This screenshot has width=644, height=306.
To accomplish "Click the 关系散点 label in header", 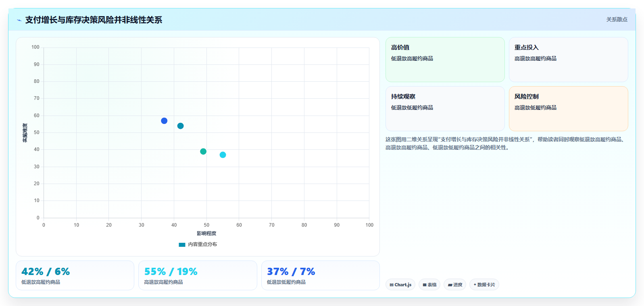I will point(617,19).
